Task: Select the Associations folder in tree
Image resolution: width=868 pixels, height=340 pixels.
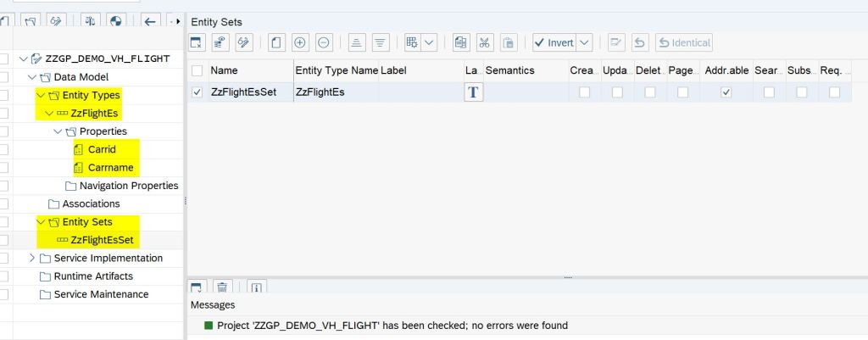Action: coord(91,203)
